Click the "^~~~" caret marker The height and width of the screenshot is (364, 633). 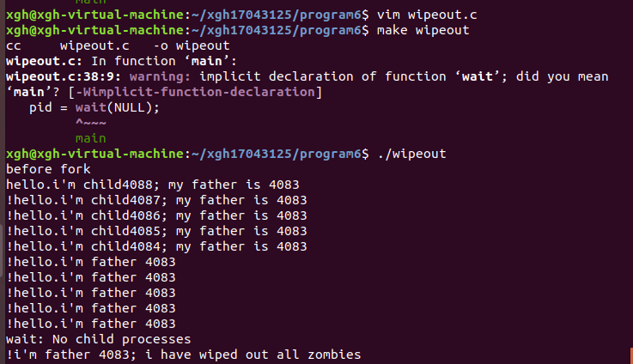click(x=91, y=123)
